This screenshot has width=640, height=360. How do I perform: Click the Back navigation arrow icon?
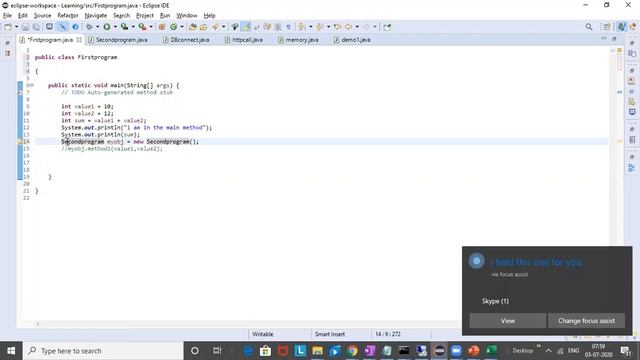[349, 27]
